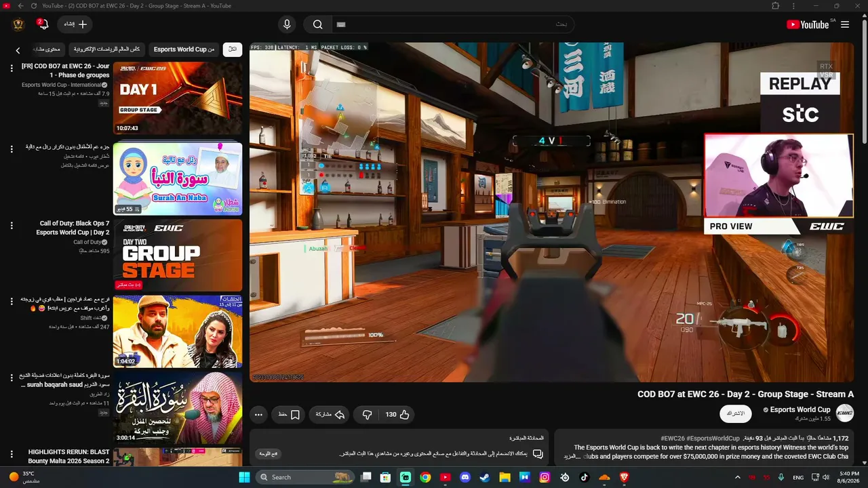Focus the YouTube search box
The height and width of the screenshot is (488, 868).
[x=453, y=24]
